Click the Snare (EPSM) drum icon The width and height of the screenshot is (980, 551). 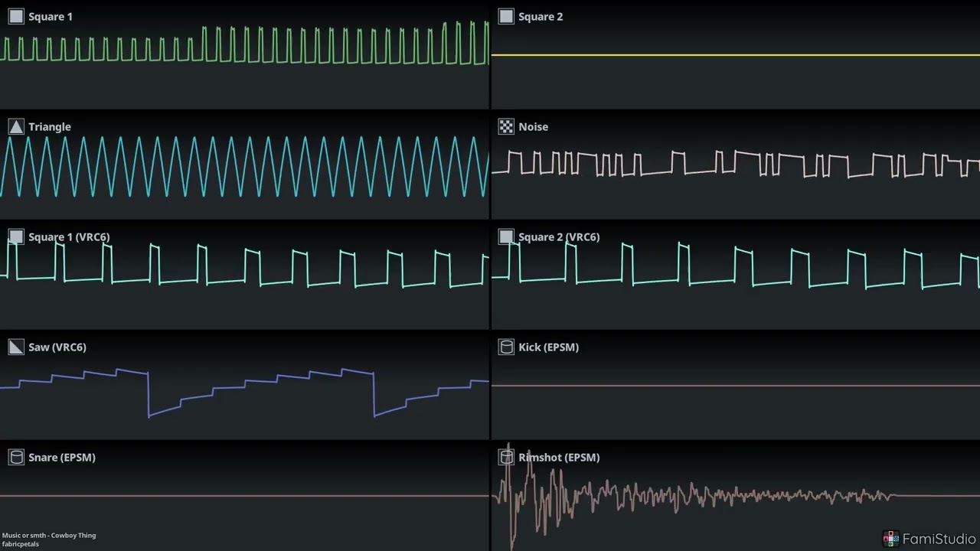(16, 458)
